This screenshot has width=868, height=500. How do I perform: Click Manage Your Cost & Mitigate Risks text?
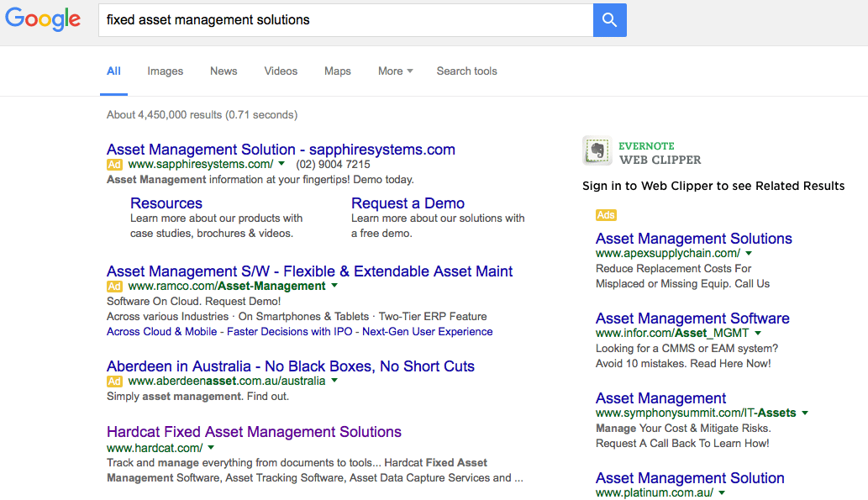pyautogui.click(x=683, y=428)
